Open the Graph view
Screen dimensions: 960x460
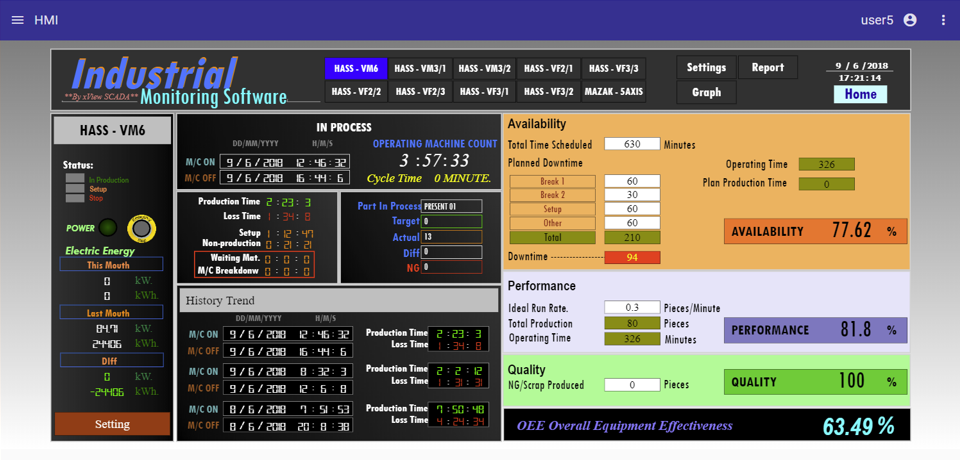click(706, 92)
